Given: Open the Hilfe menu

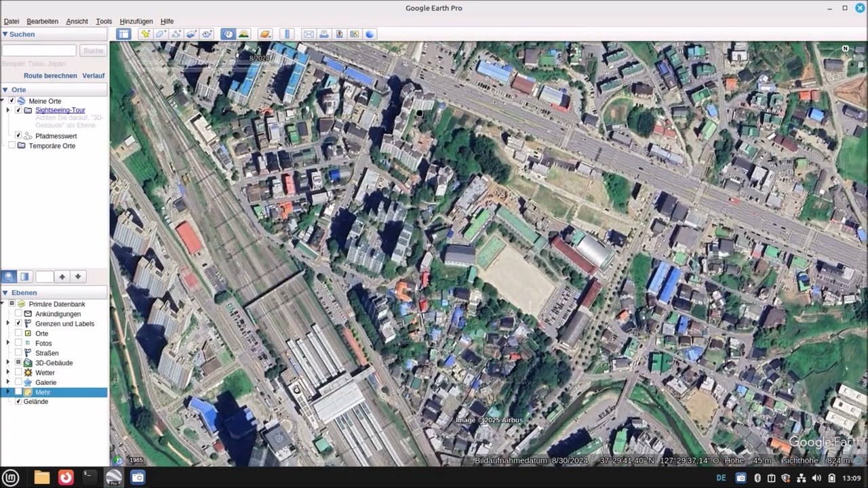Looking at the screenshot, I should point(167,21).
